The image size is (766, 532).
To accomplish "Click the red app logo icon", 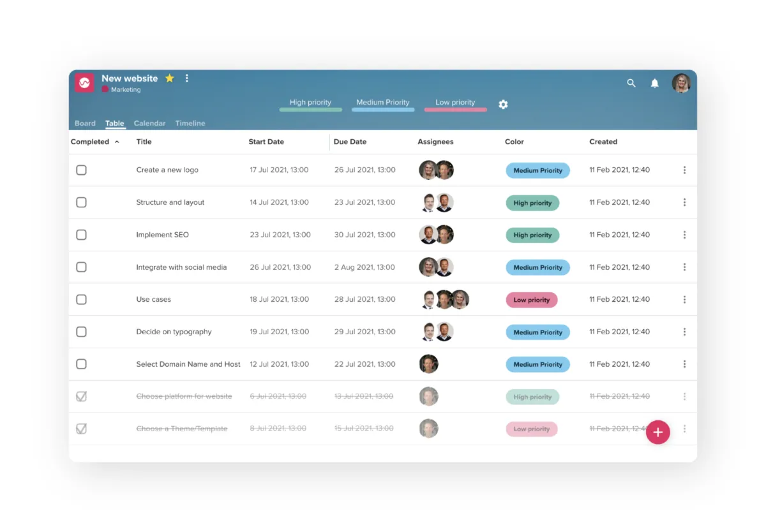I will (84, 83).
